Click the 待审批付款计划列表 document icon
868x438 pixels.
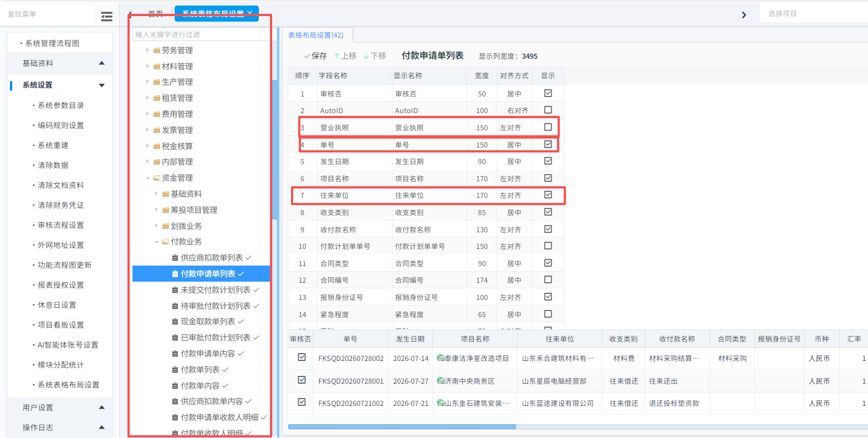click(x=175, y=306)
